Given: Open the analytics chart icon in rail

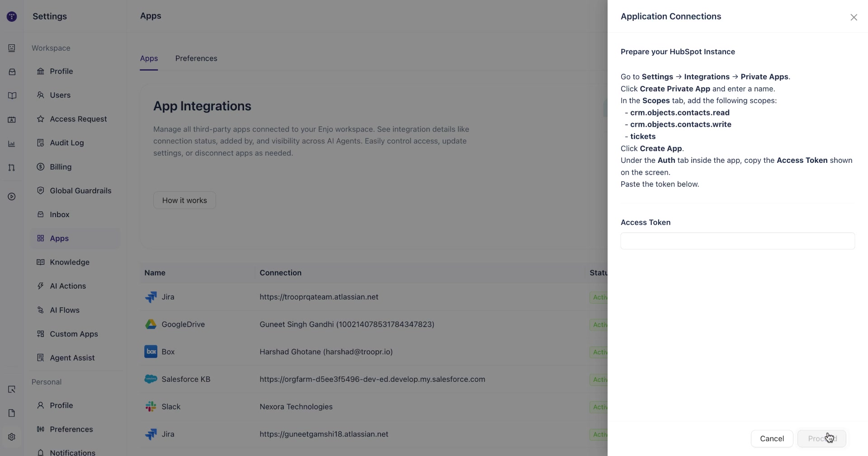Looking at the screenshot, I should [x=12, y=144].
